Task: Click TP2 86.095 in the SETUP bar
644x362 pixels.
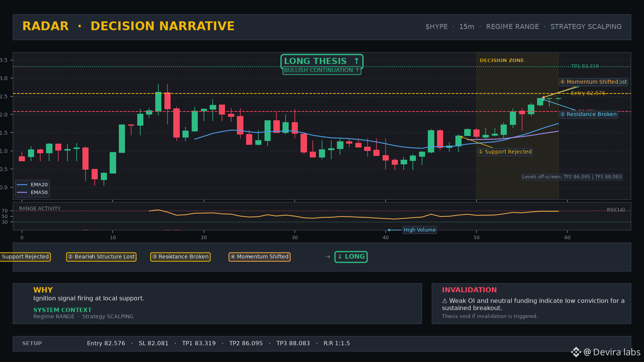Action: 246,344
